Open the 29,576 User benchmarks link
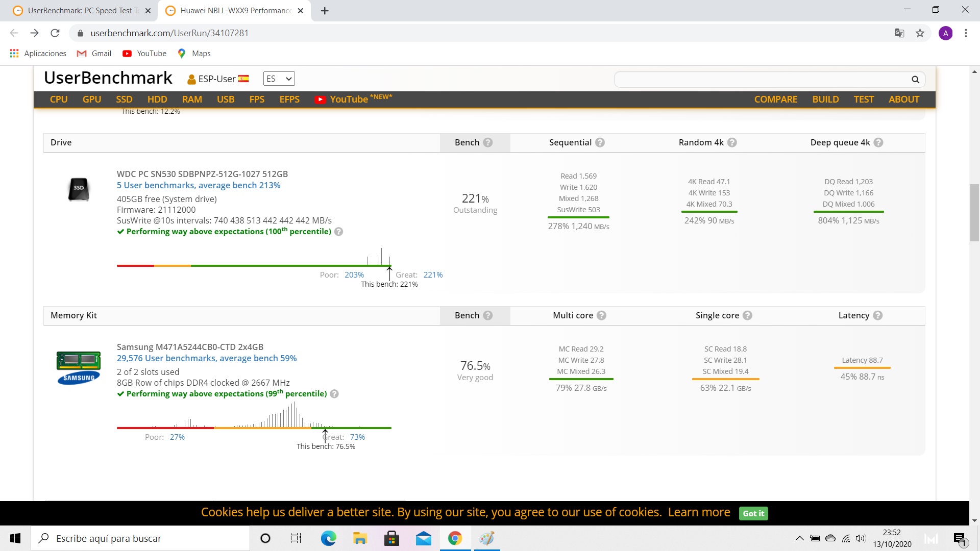This screenshot has width=980, height=551. coord(206,358)
